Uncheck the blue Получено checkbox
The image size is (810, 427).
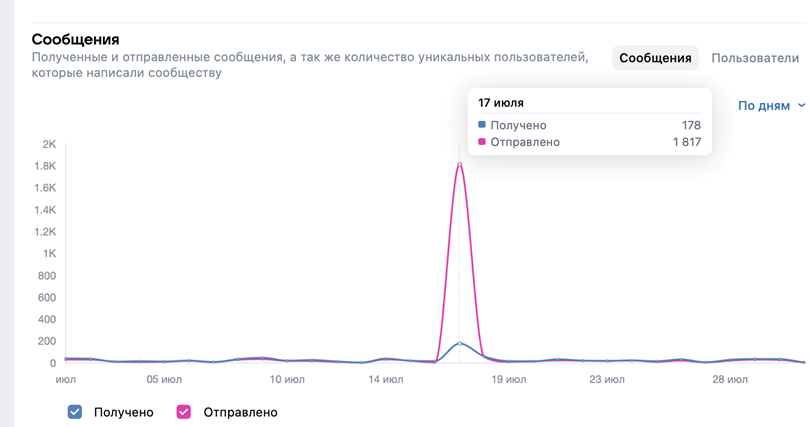coord(75,411)
